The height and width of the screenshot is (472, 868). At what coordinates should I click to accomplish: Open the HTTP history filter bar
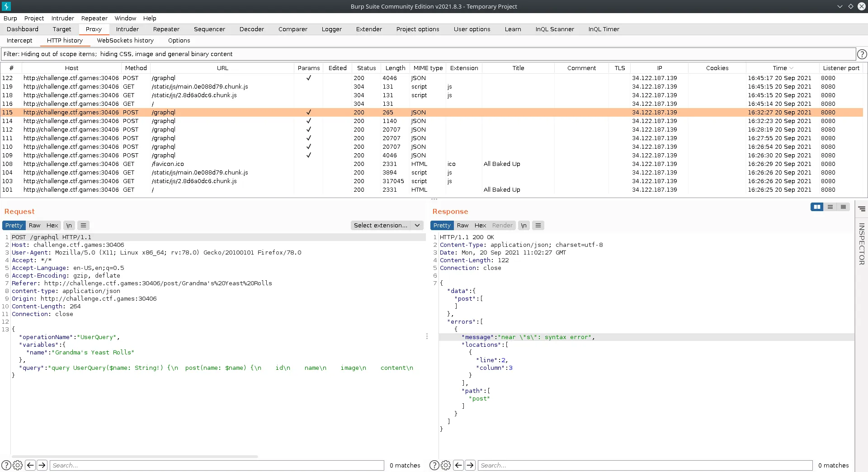pyautogui.click(x=428, y=54)
